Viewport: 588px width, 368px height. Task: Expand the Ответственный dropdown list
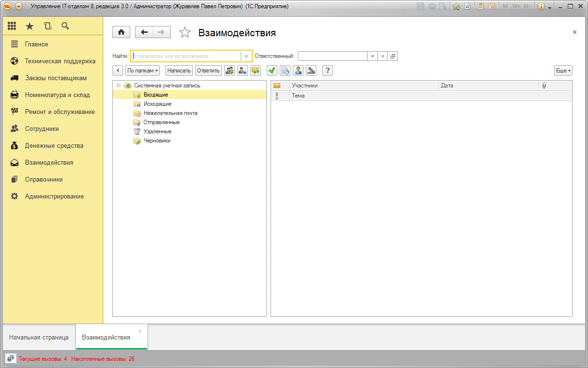click(372, 56)
